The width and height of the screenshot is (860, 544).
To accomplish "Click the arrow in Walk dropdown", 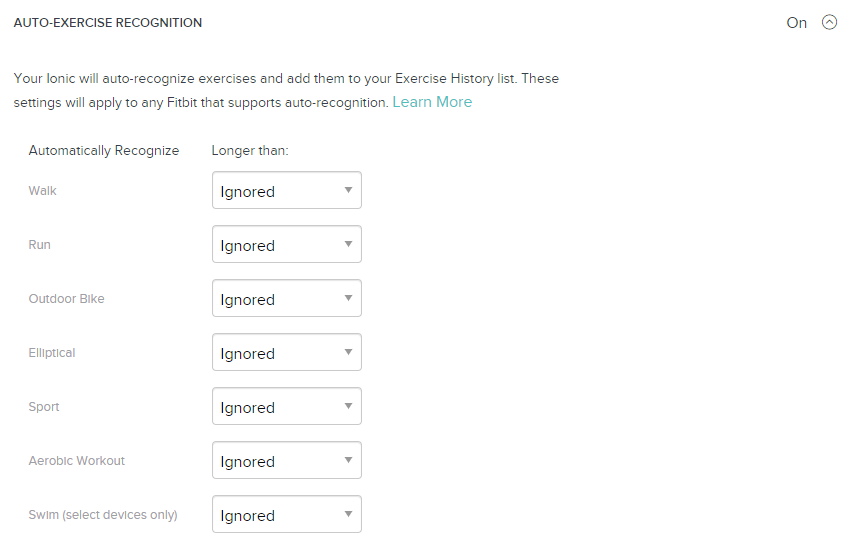I will [348, 190].
